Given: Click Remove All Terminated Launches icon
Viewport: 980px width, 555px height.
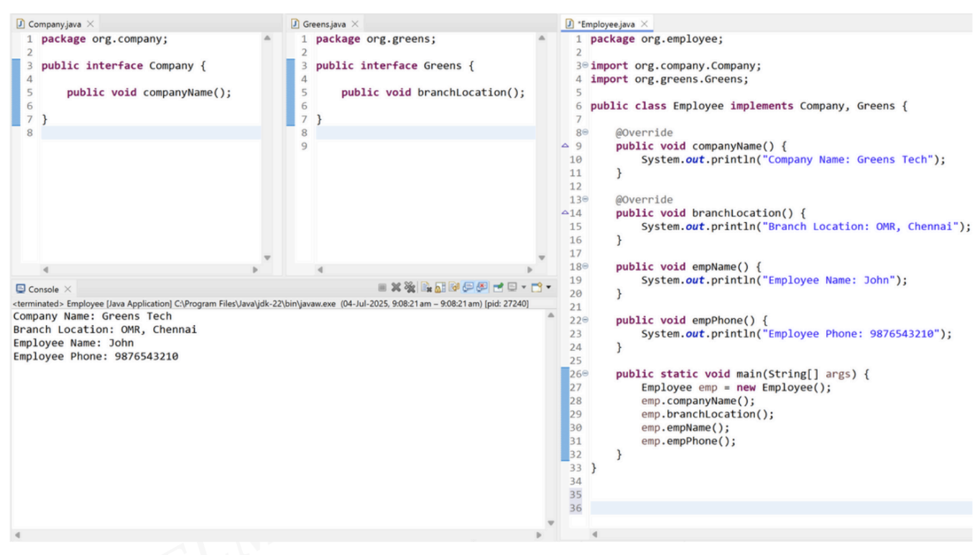Looking at the screenshot, I should click(409, 288).
